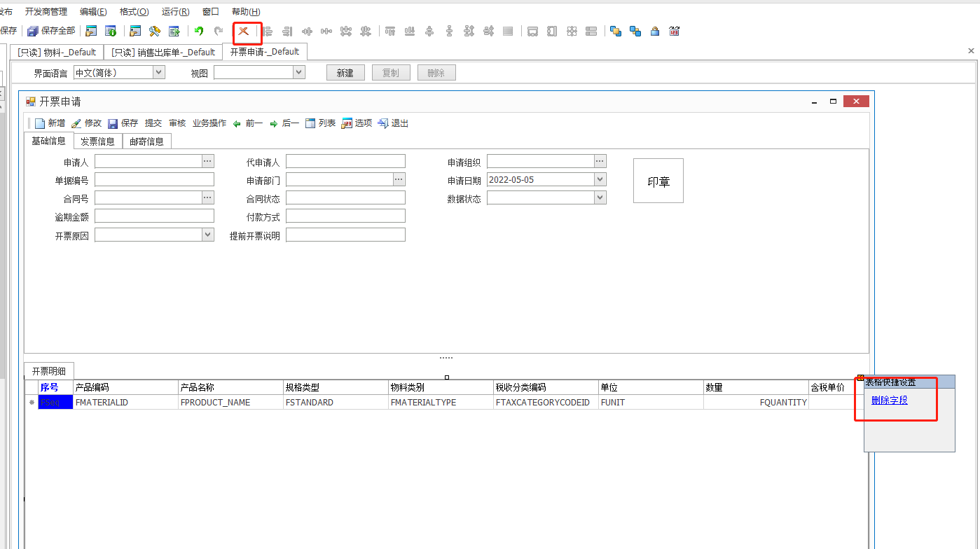Click 保存 floppy disk in the form toolbar
Viewport: 980px width, 549px height.
123,123
